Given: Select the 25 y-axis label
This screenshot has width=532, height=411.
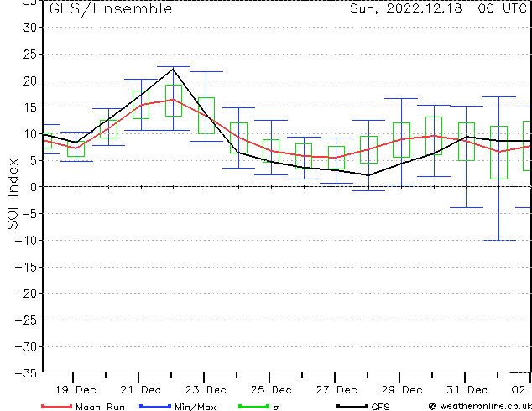Looking at the screenshot, I should click(30, 55).
